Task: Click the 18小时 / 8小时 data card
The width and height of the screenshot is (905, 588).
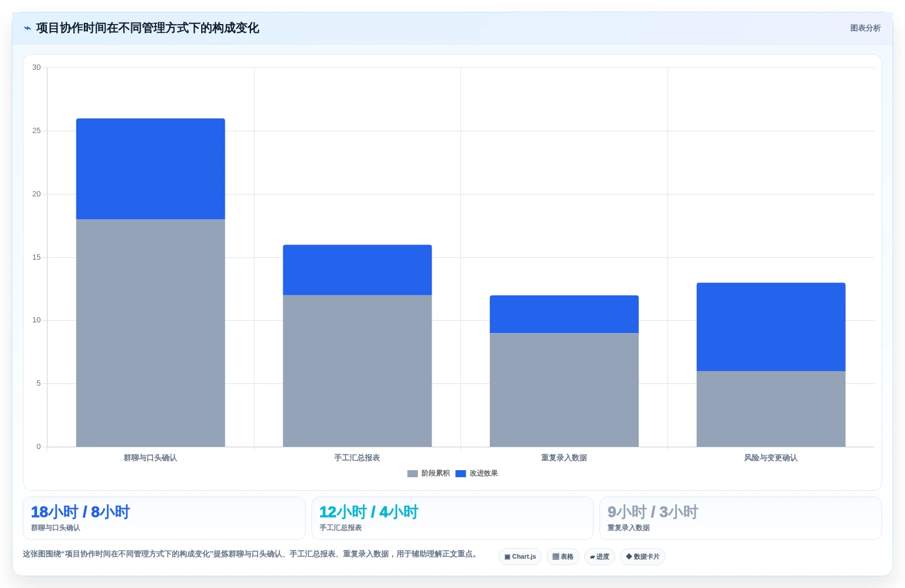Action: (164, 518)
